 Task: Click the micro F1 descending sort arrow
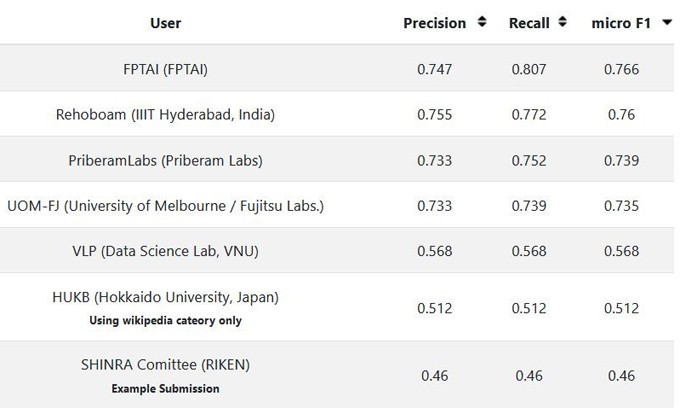coord(667,22)
